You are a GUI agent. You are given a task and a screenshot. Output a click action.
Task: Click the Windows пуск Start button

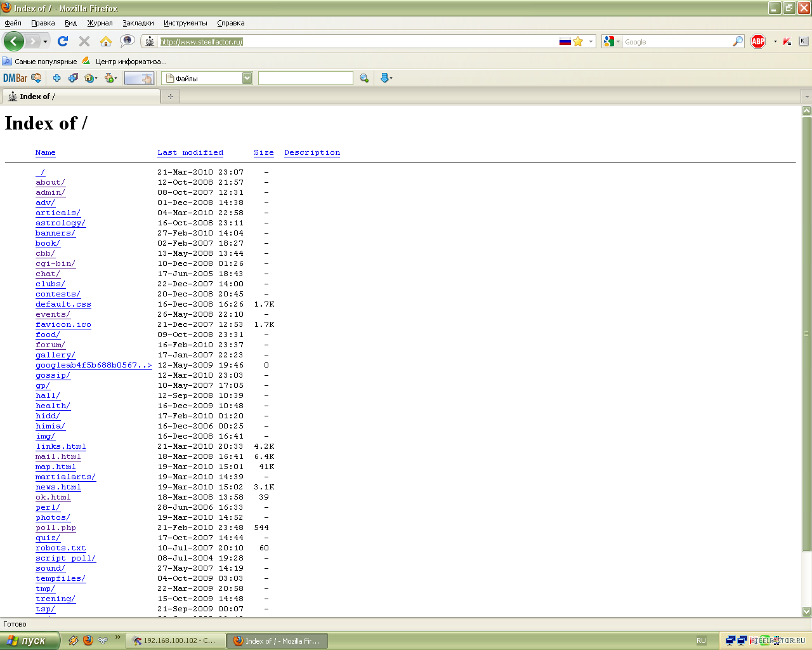[x=30, y=640]
